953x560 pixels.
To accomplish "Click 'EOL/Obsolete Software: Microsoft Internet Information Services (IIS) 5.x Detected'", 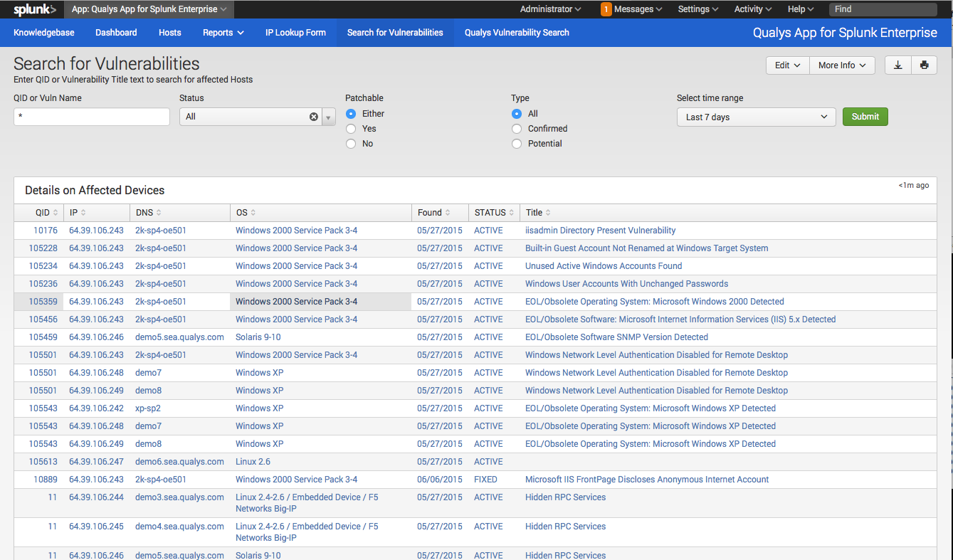I will (x=680, y=319).
